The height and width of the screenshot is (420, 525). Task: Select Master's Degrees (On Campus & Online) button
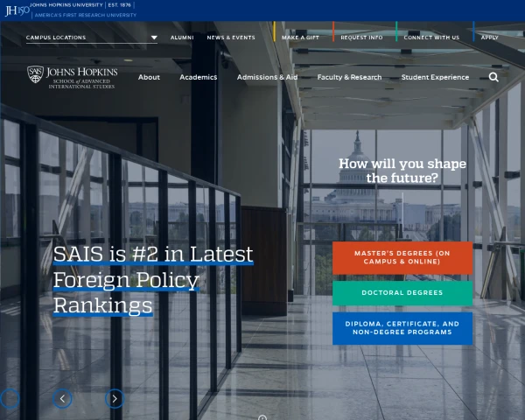click(x=402, y=257)
